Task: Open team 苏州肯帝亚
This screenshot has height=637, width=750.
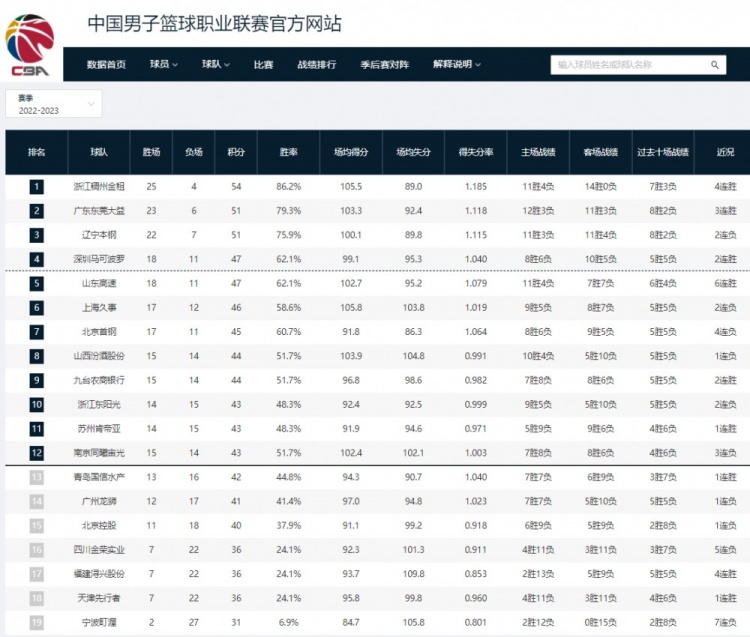Action: click(x=99, y=428)
